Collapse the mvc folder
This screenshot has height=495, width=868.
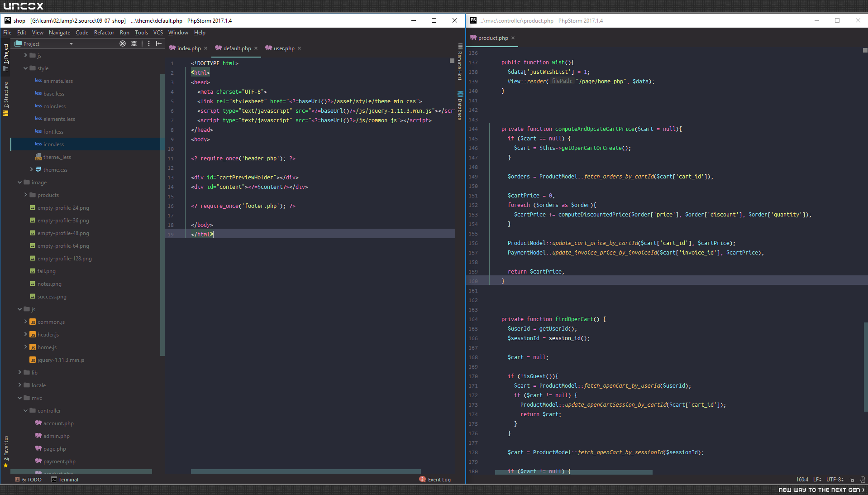click(20, 398)
